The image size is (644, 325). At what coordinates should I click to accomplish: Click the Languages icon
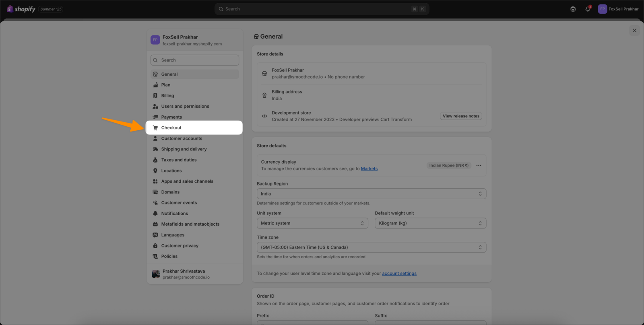click(155, 235)
